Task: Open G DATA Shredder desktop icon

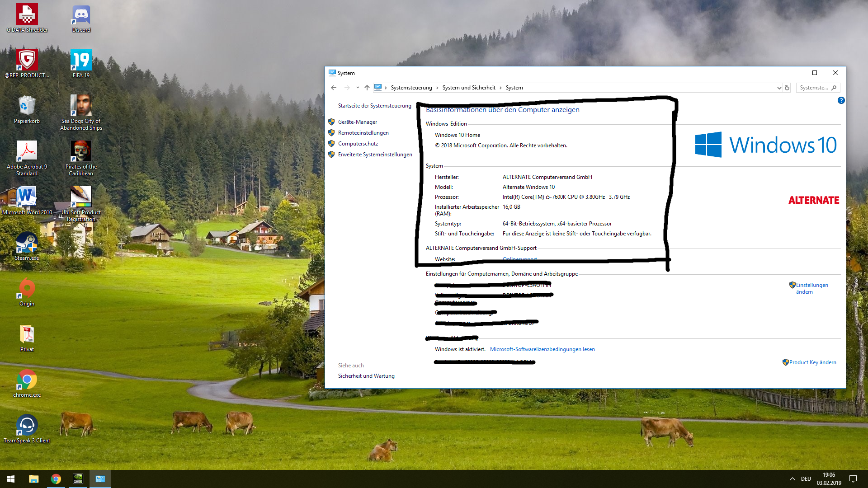Action: click(x=27, y=18)
